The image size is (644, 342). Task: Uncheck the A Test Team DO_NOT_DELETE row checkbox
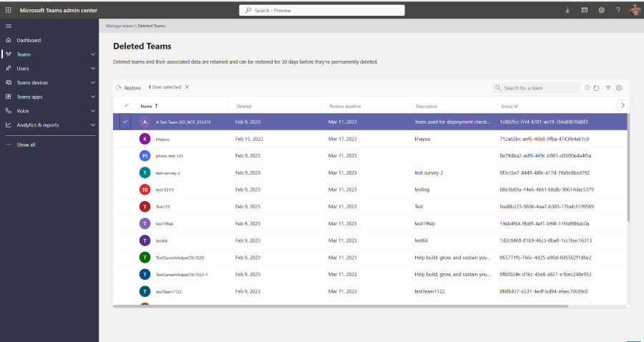click(125, 122)
